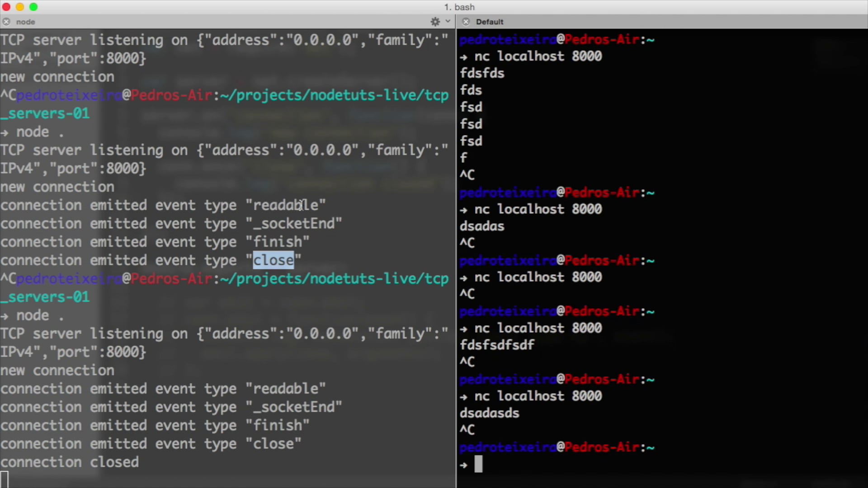Screen dimensions: 868x488
Task: Click the X icon on the Default pane header
Action: click(x=466, y=21)
